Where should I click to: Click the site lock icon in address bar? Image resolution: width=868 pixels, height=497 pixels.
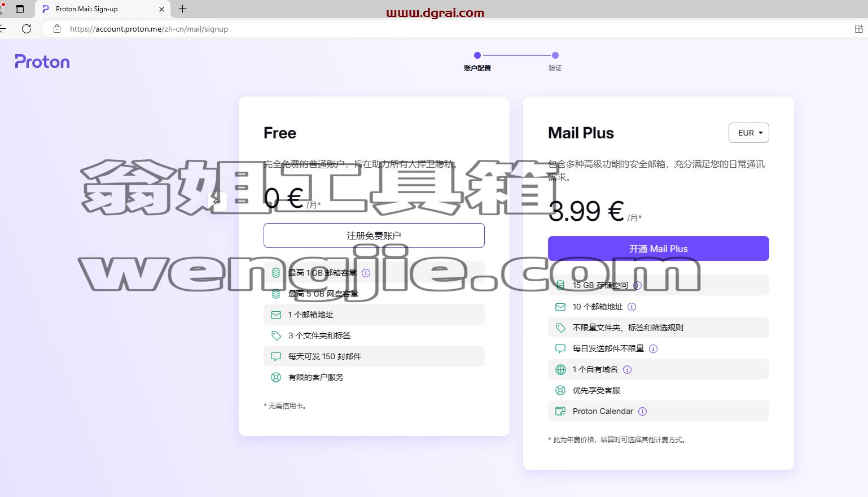[57, 29]
